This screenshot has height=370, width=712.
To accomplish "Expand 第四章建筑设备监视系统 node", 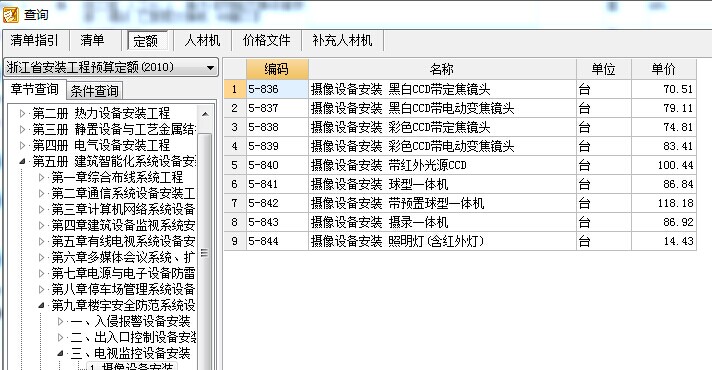I will click(x=41, y=225).
